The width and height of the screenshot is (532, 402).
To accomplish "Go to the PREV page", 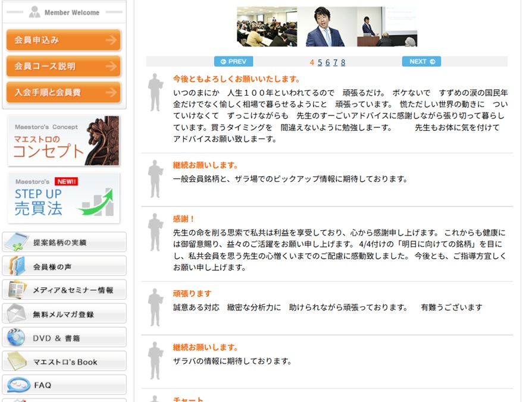I will (233, 61).
